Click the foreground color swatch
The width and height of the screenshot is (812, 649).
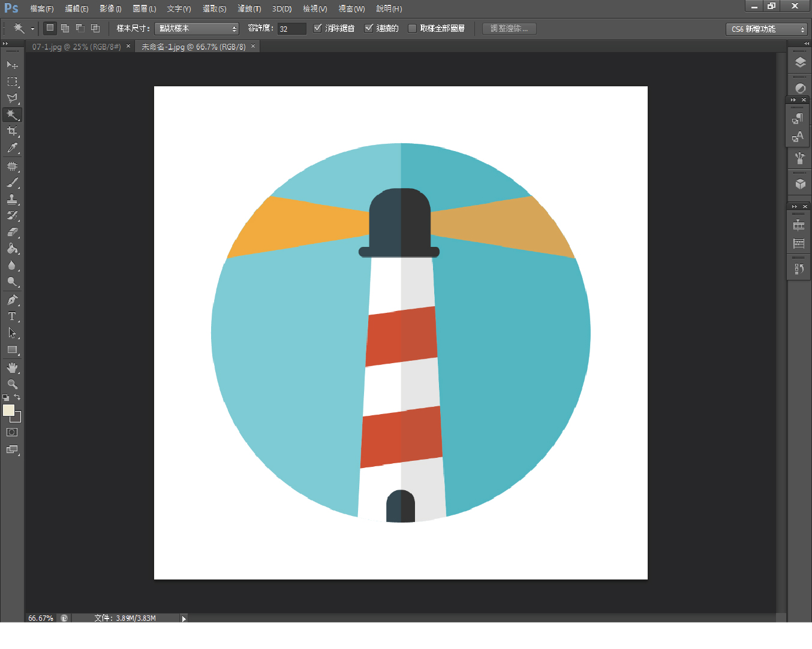(x=8, y=410)
